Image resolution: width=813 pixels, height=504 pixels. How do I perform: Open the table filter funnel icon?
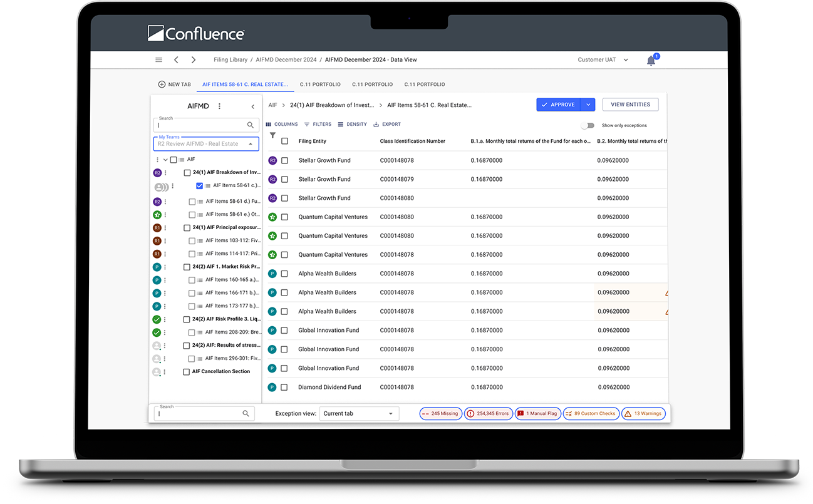point(272,135)
